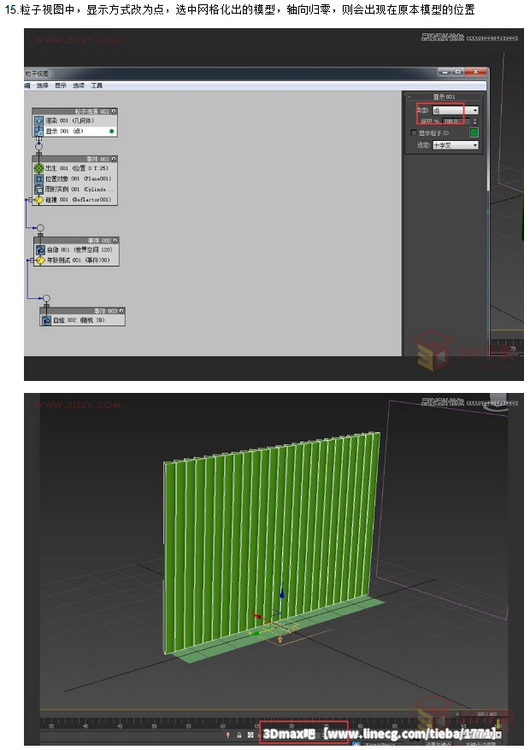Click the event 003 input circle connector
The width and height of the screenshot is (530, 750).
click(46, 298)
